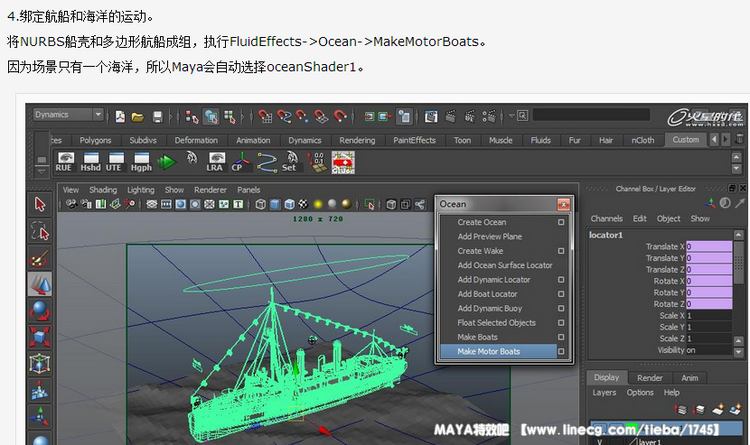Choose the Universal Manipulator tool
This screenshot has width=750, height=445.
coord(40,364)
